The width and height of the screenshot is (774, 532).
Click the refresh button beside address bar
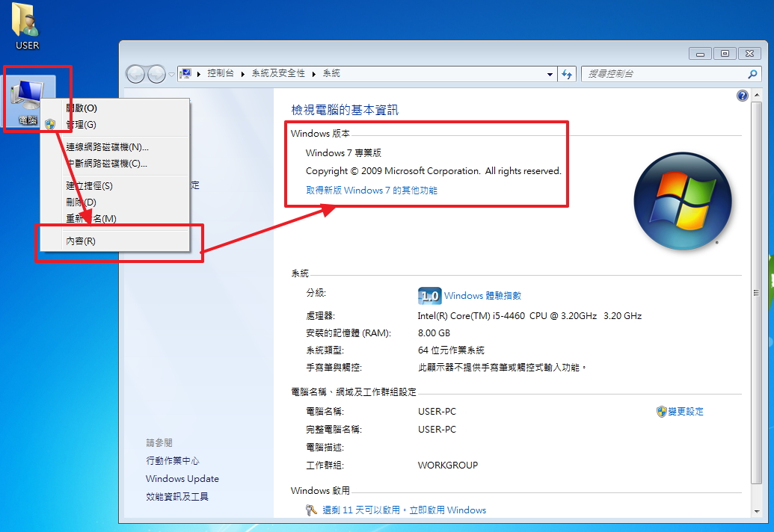[x=567, y=75]
